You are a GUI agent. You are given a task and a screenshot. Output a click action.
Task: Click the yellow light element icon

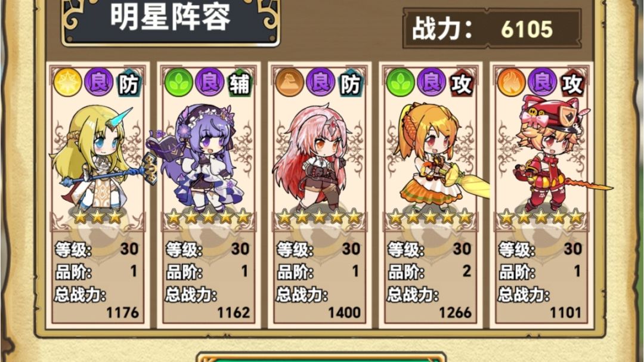point(68,82)
